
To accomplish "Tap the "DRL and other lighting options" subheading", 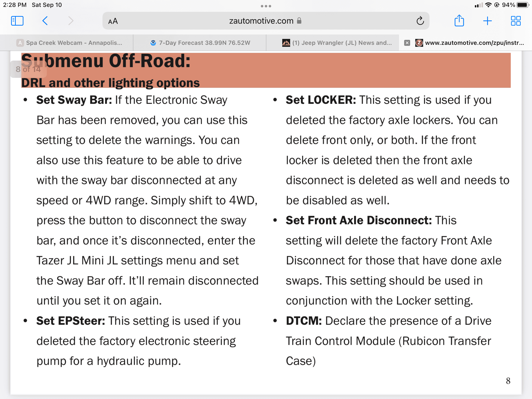I will click(x=111, y=83).
